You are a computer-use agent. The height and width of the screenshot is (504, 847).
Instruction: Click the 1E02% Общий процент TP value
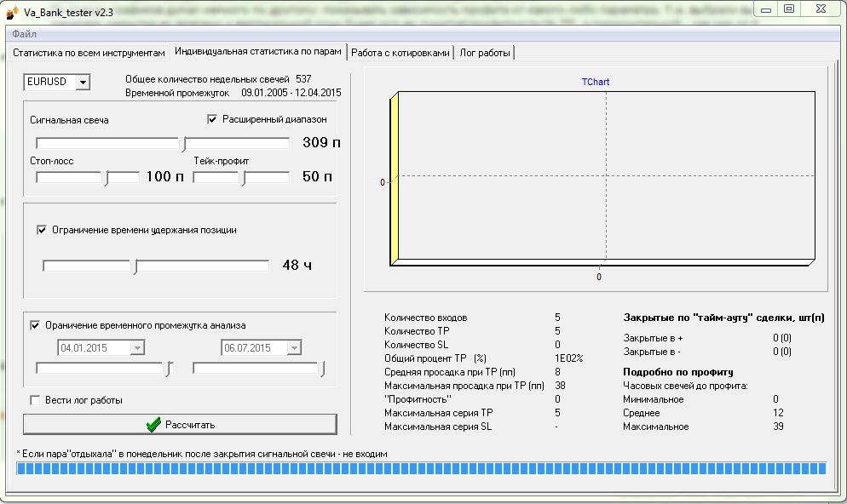(569, 358)
